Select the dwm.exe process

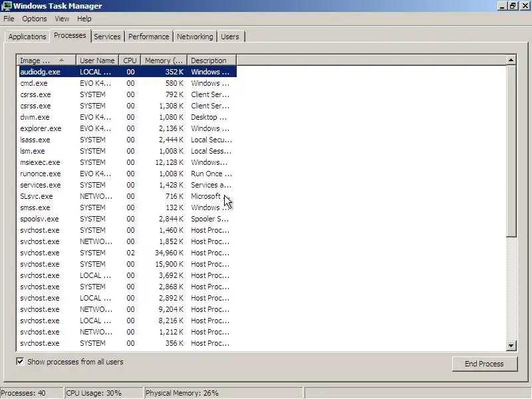[128, 117]
